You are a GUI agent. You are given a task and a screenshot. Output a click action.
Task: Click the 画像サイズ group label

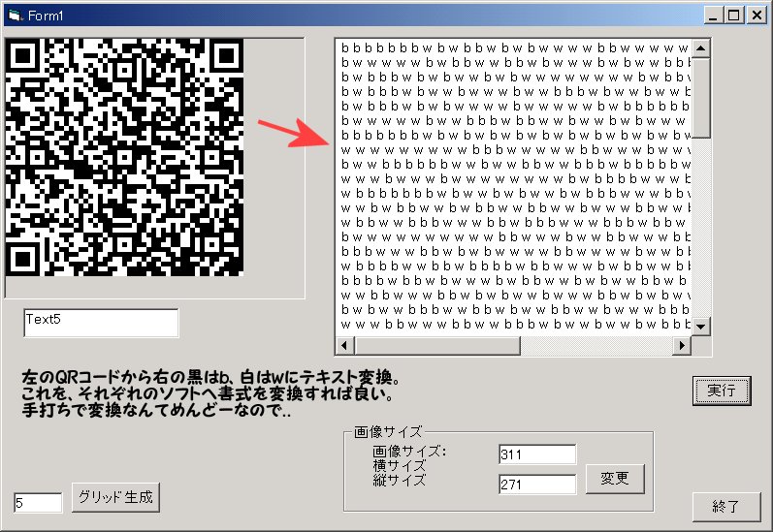(388, 432)
